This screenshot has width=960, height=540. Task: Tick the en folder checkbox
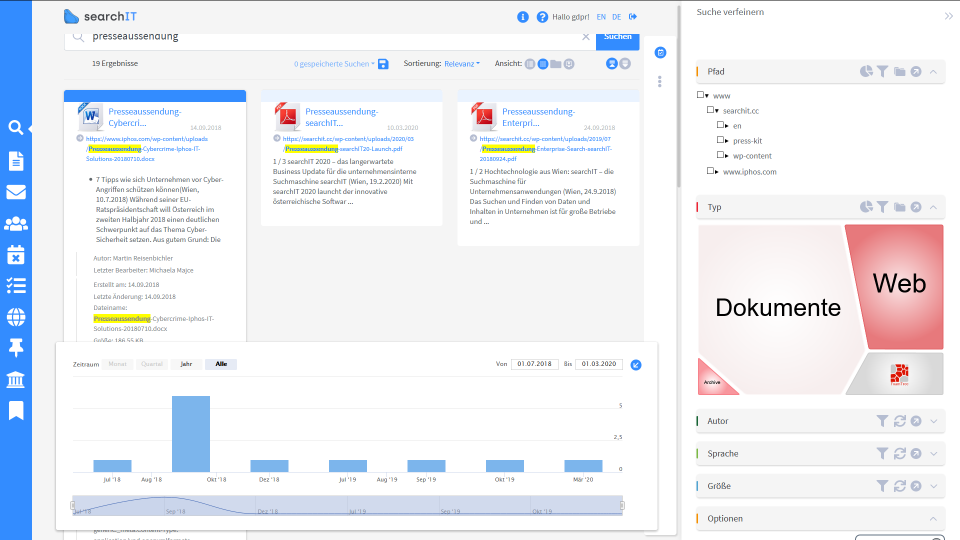[x=721, y=125]
